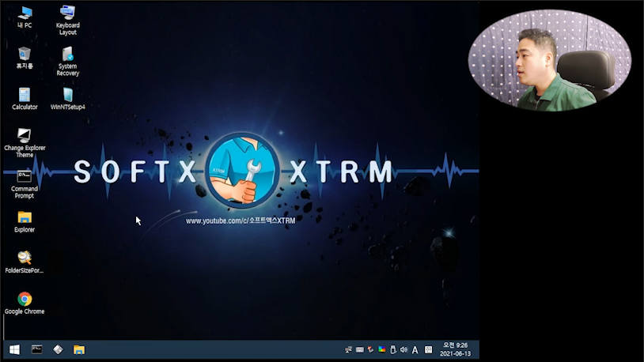The height and width of the screenshot is (362, 644).
Task: Select the Google Chrome desktop icon
Action: click(x=25, y=304)
